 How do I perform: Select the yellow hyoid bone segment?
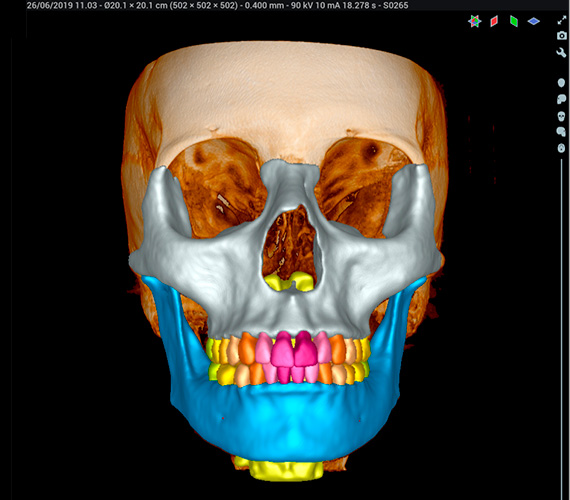[x=285, y=470]
